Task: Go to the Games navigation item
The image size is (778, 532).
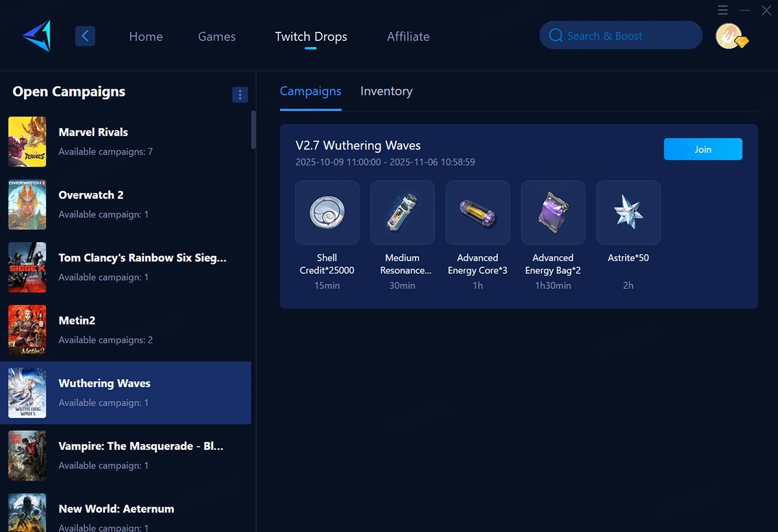Action: (217, 37)
